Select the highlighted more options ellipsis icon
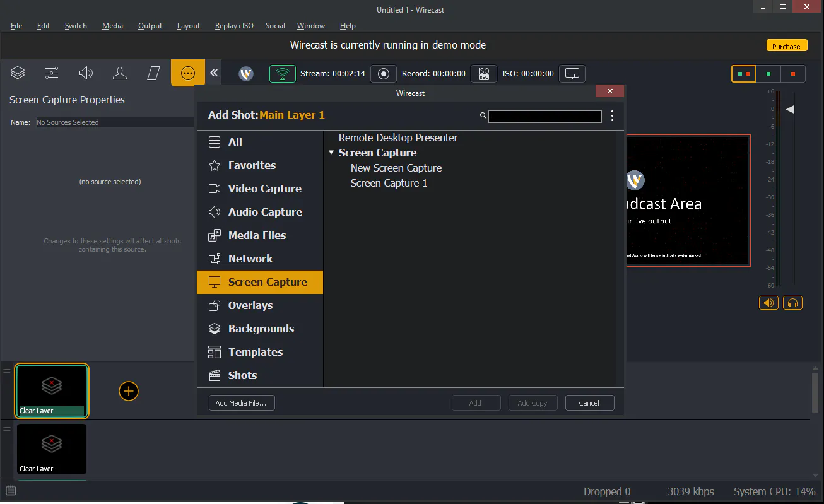This screenshot has height=504, width=824. 188,73
